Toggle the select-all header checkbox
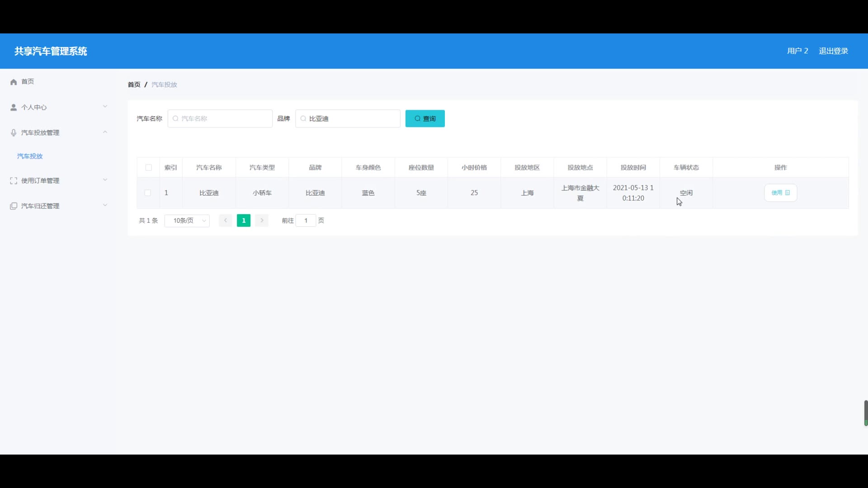Viewport: 868px width, 488px height. point(148,168)
